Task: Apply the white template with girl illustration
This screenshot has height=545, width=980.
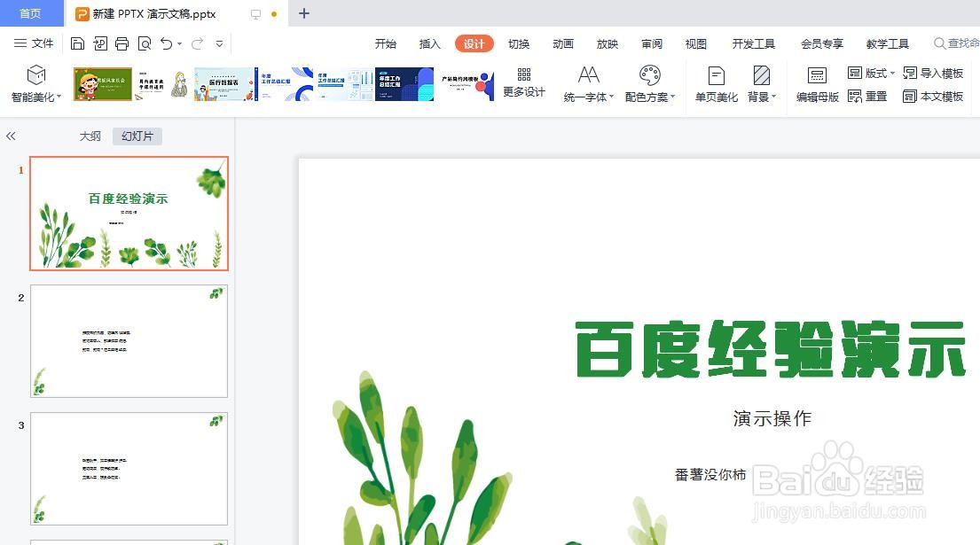Action: (x=162, y=84)
